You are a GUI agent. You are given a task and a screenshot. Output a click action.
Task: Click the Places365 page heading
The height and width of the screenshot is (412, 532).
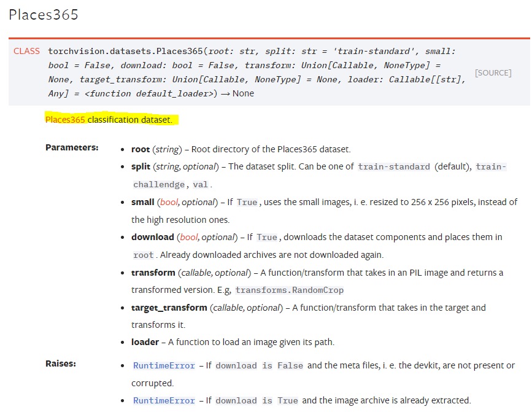tap(44, 15)
